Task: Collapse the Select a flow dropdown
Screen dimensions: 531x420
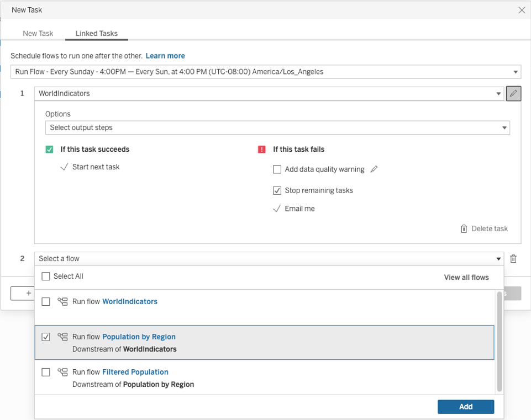Action: (269, 259)
